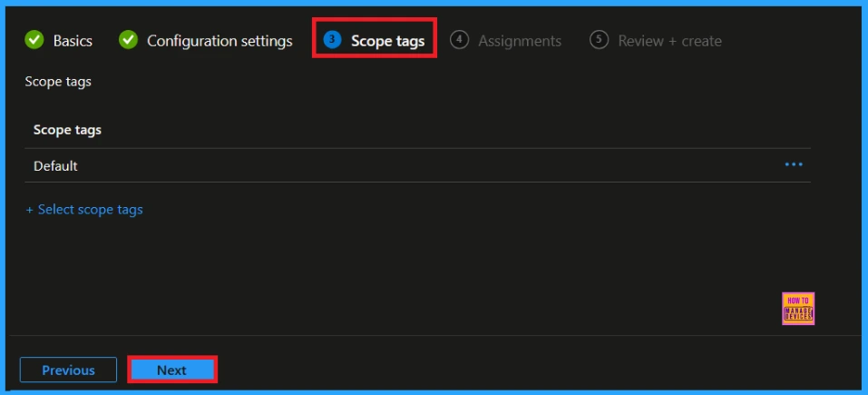Screen dimensions: 868x395
Task: Select the step 5 circle before Review + create
Action: click(x=599, y=41)
